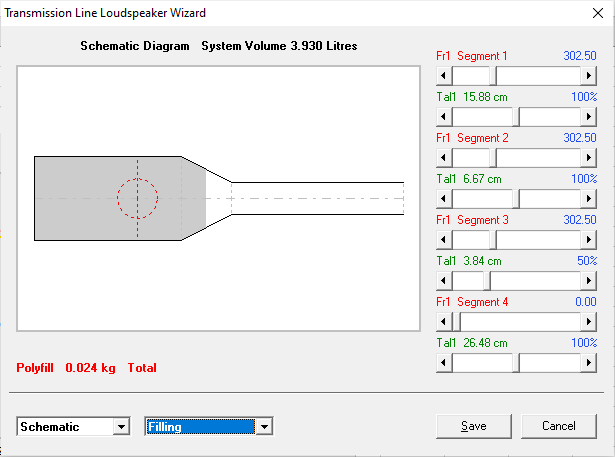Screen dimensions: 615x457
Task: Click the Tal1 26.48 cm slider thumb
Action: (516, 362)
